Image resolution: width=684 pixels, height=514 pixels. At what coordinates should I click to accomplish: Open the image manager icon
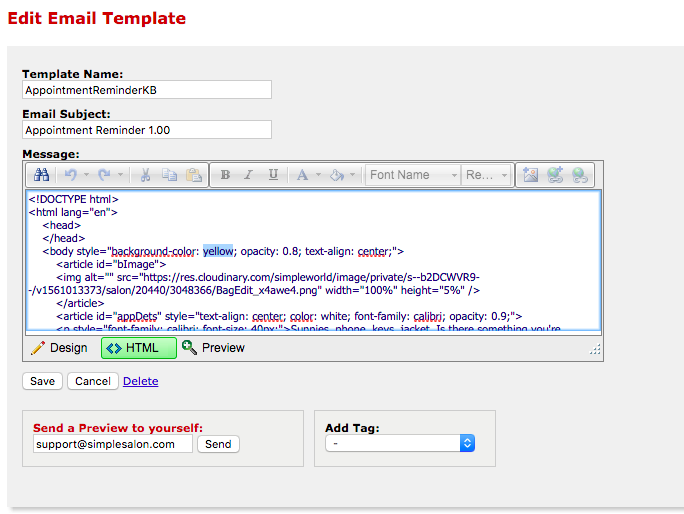531,175
